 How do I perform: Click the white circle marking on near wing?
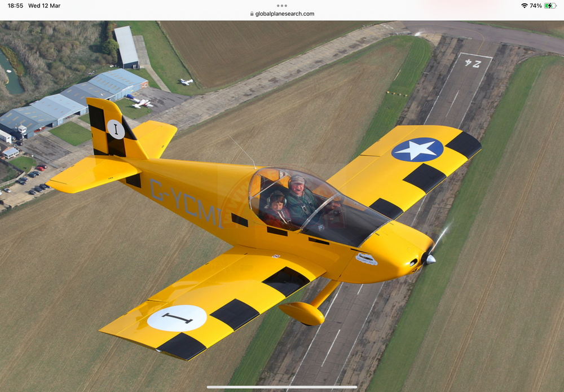click(x=177, y=318)
